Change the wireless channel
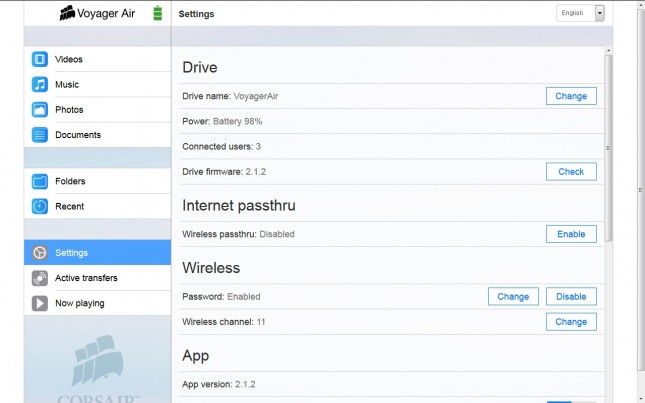Viewport: 645px width, 403px height. coord(571,322)
